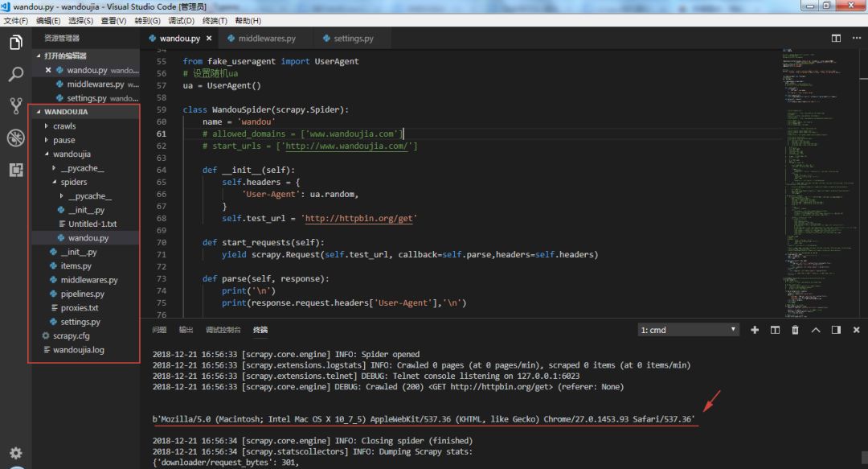The width and height of the screenshot is (868, 469).
Task: Close wandou.py in the open editors list
Action: (48, 70)
